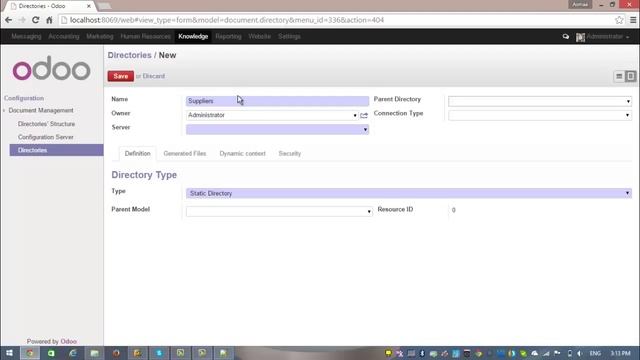The width and height of the screenshot is (640, 360).
Task: Open the conversations chat icon in top bar
Action: pyautogui.click(x=565, y=37)
